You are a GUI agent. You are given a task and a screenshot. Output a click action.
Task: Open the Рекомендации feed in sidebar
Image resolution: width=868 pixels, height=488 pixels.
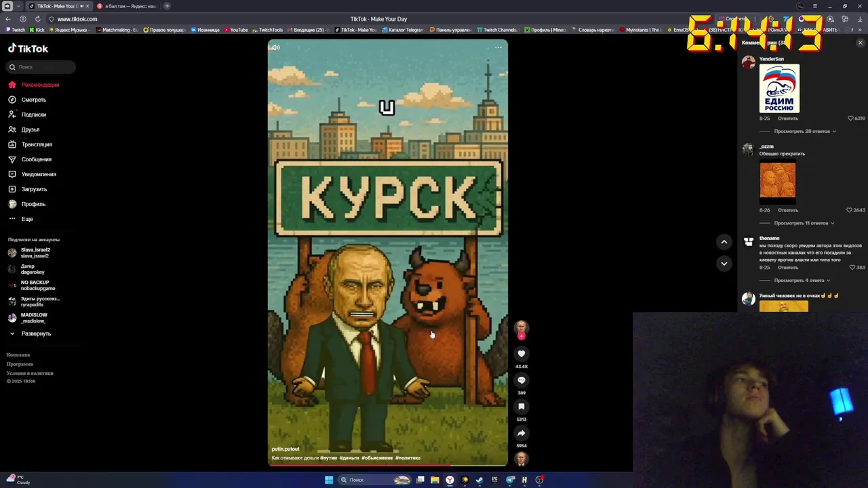(x=34, y=85)
